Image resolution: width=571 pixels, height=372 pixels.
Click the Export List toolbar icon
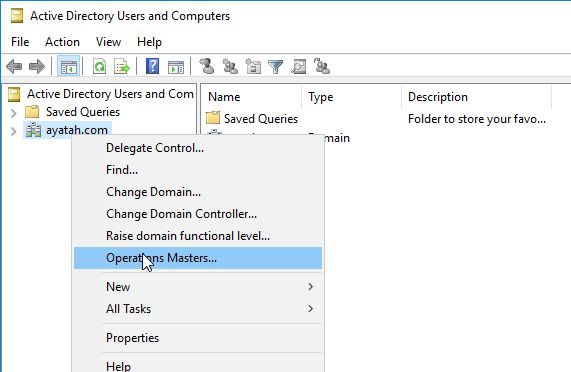pyautogui.click(x=122, y=67)
